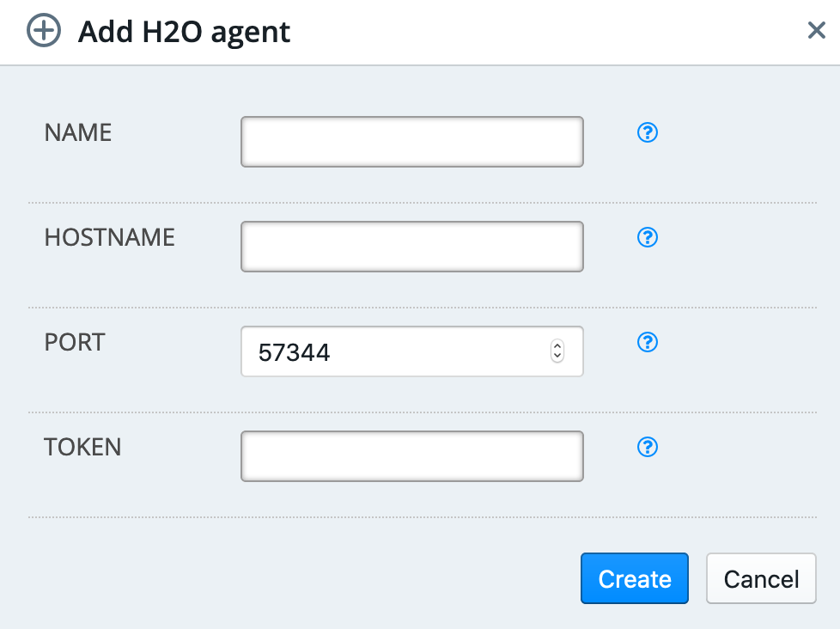840x629 pixels.
Task: Open help for the HOSTNAME field
Action: click(x=647, y=237)
